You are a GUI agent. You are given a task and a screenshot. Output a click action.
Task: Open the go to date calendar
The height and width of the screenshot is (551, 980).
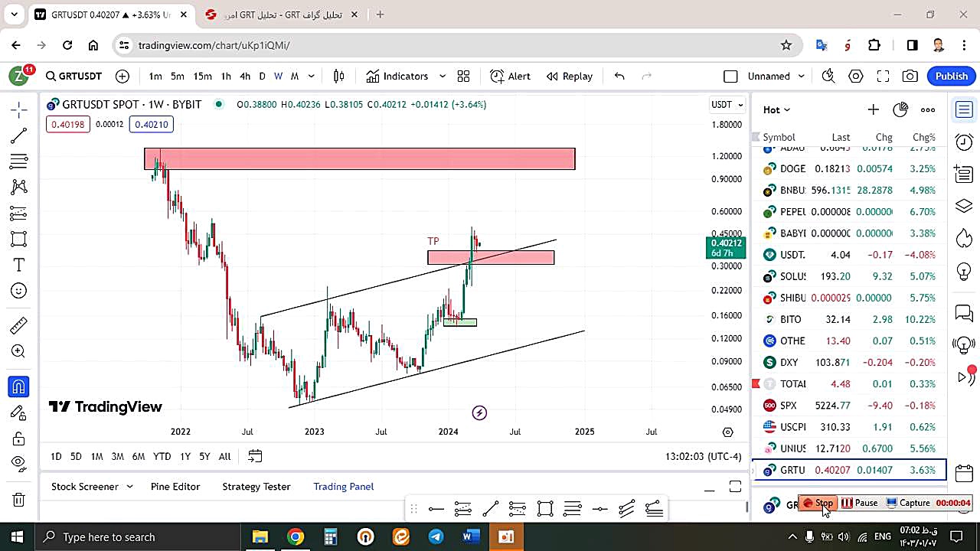tap(255, 456)
